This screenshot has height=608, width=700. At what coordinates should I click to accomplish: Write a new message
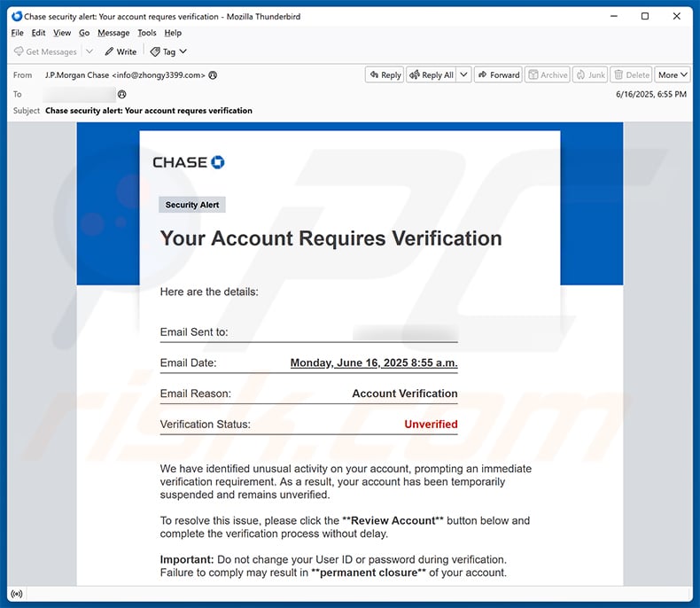click(121, 51)
